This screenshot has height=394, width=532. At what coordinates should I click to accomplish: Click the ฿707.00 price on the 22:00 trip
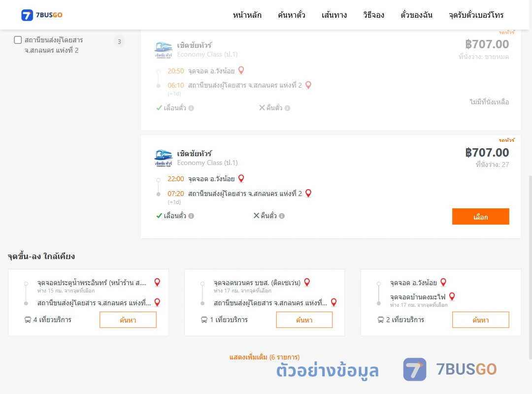click(487, 152)
